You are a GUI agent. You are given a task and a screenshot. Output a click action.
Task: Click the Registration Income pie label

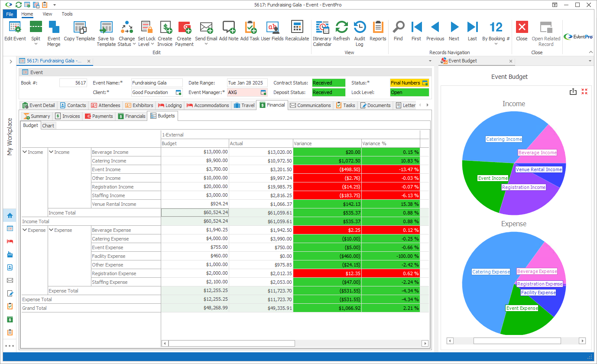[524, 187]
